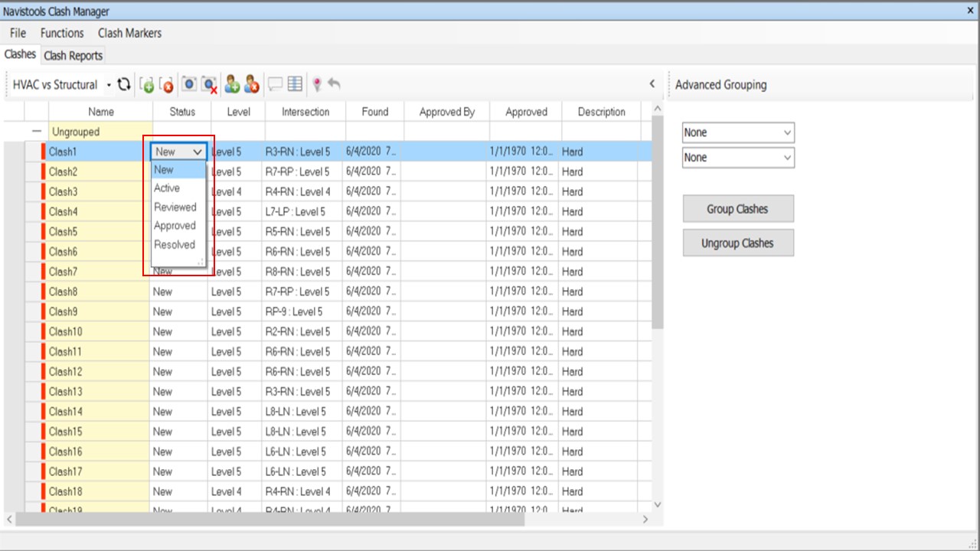Sort by the Level column header
The width and height of the screenshot is (980, 551).
pos(238,112)
